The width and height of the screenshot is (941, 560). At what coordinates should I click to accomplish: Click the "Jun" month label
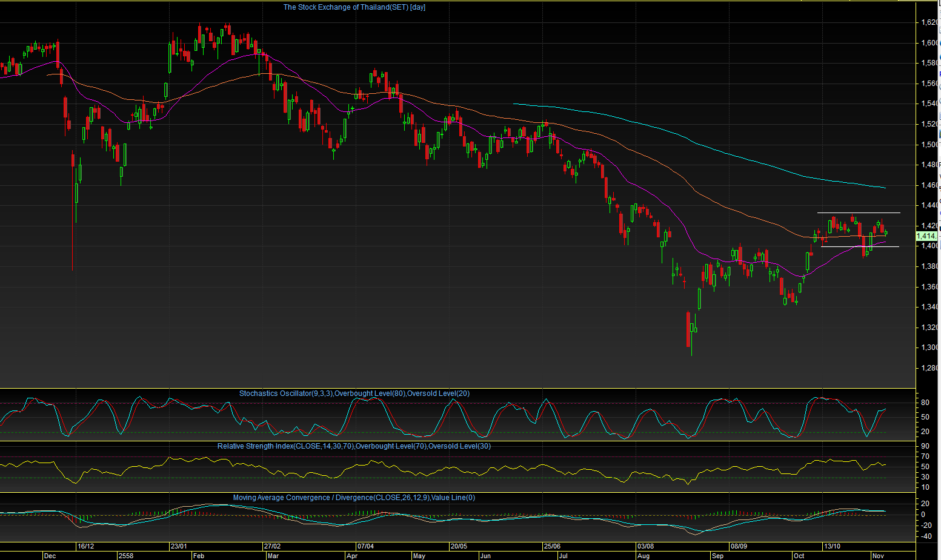(485, 556)
